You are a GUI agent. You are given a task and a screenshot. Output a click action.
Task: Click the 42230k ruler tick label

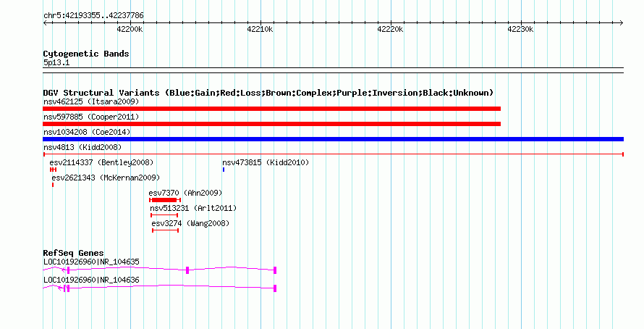(520, 29)
